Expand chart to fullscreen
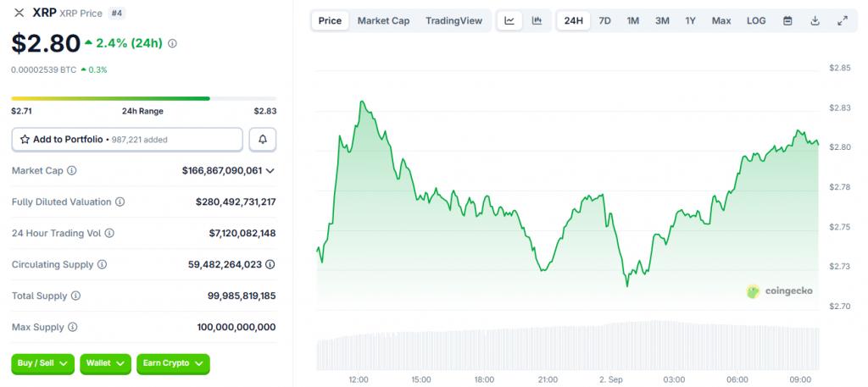868x387 pixels. 842,20
